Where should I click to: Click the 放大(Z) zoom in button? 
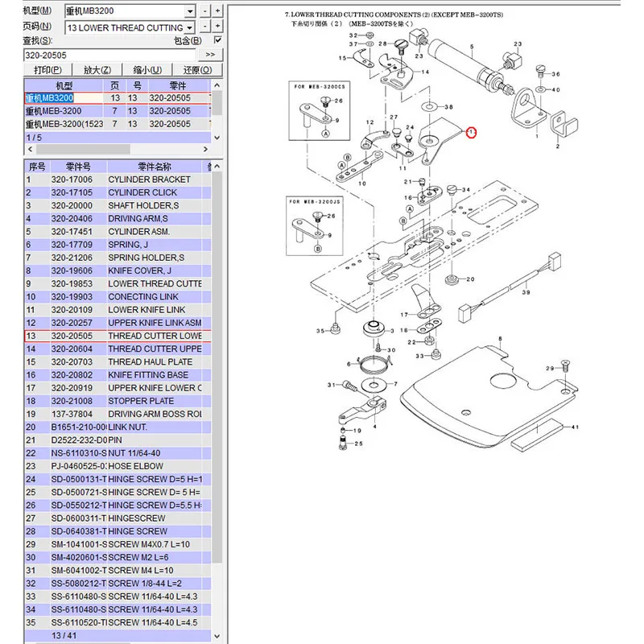97,70
